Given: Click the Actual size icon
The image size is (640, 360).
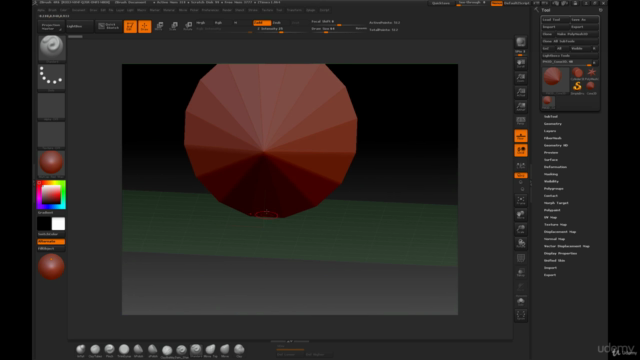Looking at the screenshot, I should point(520,92).
